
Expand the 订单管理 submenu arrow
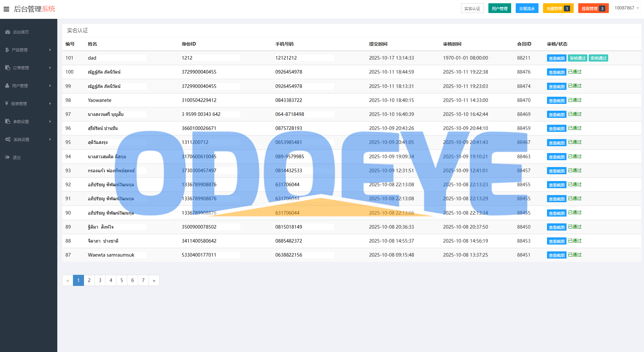(50, 68)
